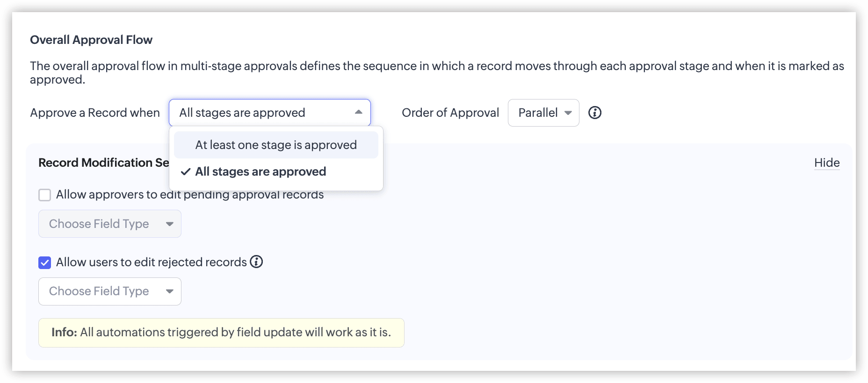The width and height of the screenshot is (868, 383).
Task: Click the Allow users to edit rejected records label
Action: coord(151,262)
